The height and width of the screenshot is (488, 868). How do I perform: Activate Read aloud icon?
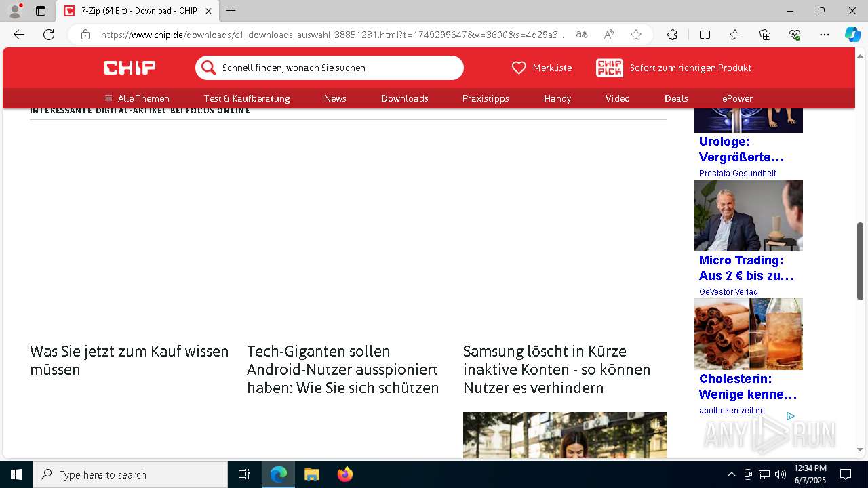coord(609,35)
